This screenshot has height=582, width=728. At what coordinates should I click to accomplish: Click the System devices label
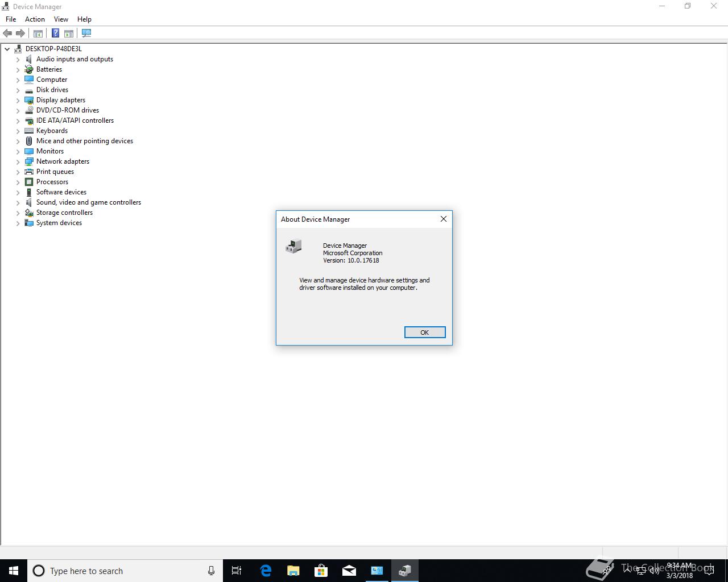59,223
